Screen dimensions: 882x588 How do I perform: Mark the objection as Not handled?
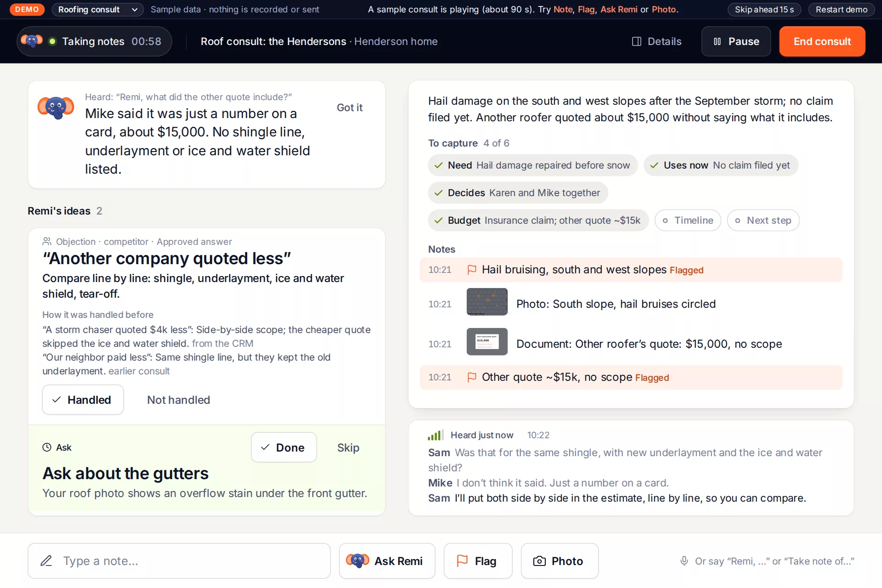click(178, 400)
